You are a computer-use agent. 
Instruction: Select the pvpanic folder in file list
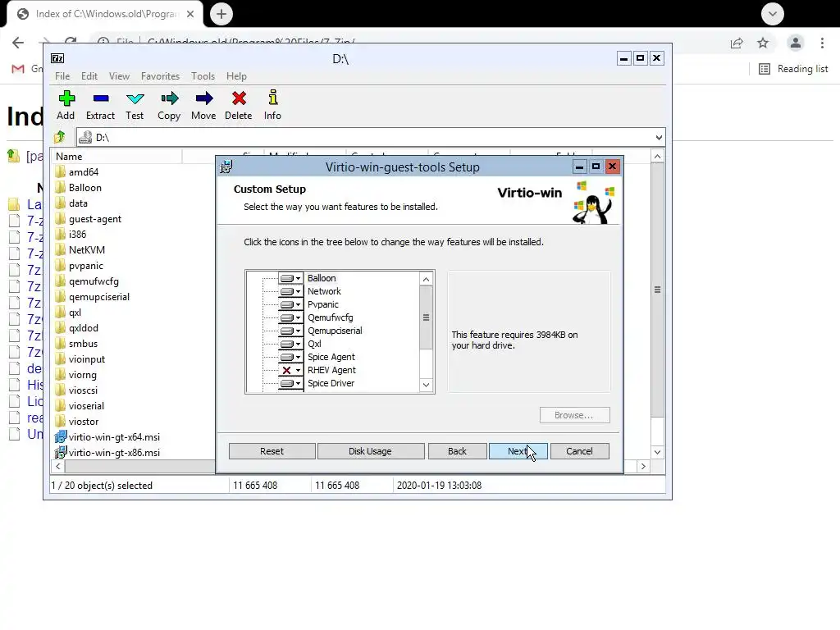[x=80, y=266]
